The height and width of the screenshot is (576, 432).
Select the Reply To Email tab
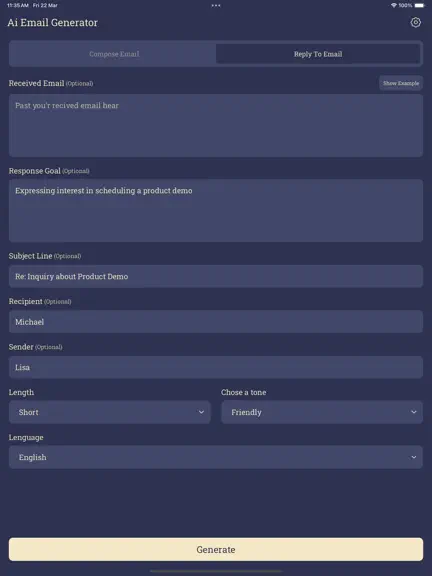(318, 54)
